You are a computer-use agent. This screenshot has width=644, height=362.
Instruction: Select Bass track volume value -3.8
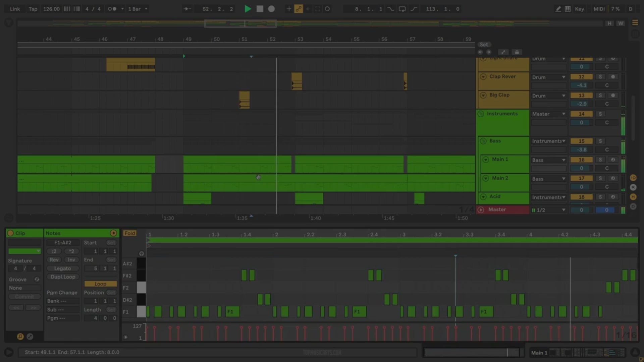click(x=582, y=150)
